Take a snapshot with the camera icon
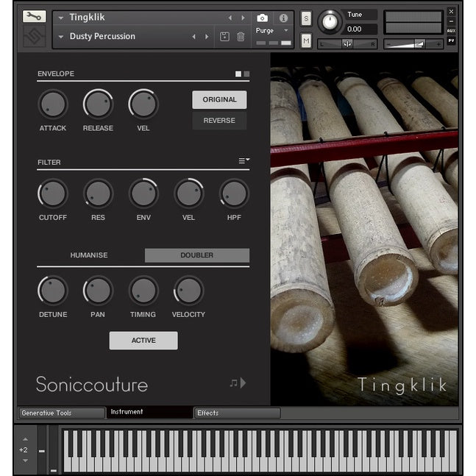 [263, 18]
